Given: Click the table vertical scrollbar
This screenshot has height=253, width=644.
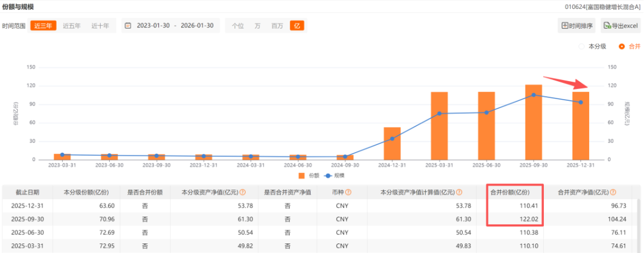Looking at the screenshot, I should pyautogui.click(x=639, y=226).
